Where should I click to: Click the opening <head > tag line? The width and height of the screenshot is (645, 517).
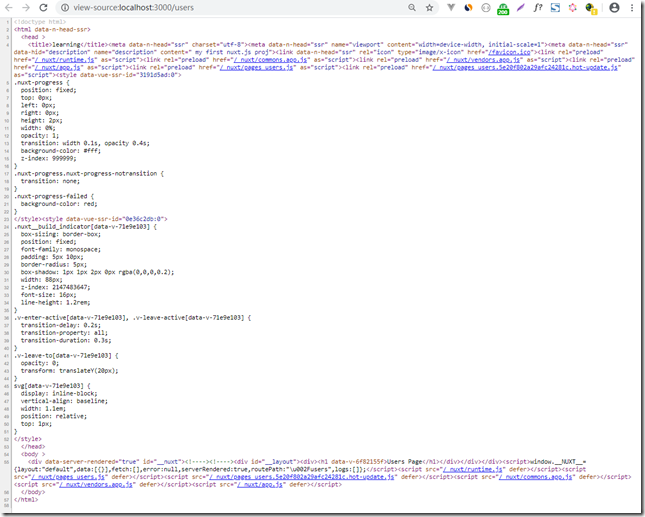coord(33,37)
